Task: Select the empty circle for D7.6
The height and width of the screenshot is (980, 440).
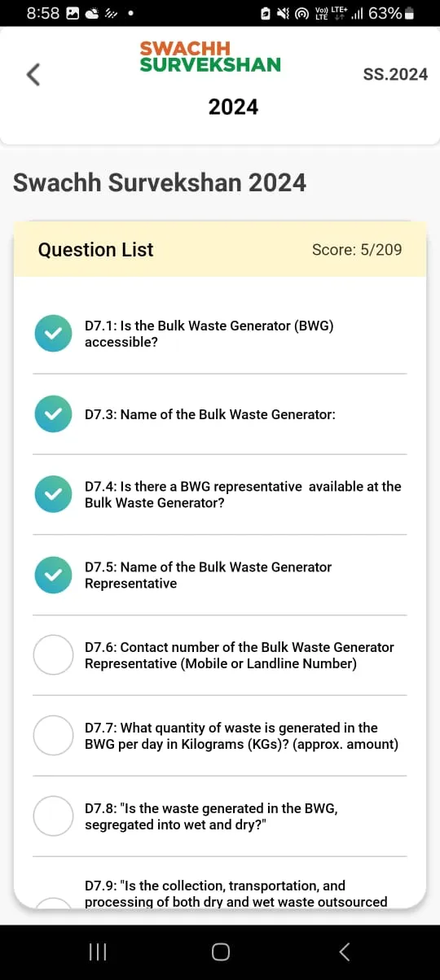Action: (x=54, y=655)
